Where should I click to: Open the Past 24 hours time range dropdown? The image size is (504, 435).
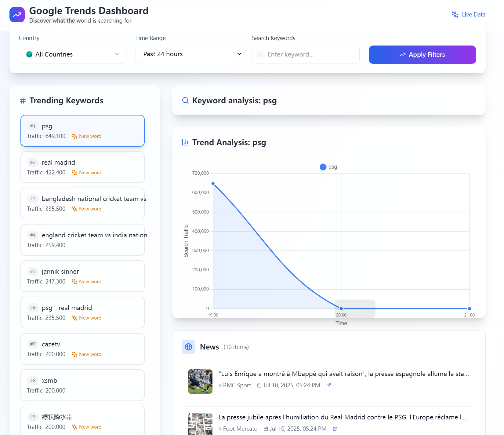tap(189, 54)
